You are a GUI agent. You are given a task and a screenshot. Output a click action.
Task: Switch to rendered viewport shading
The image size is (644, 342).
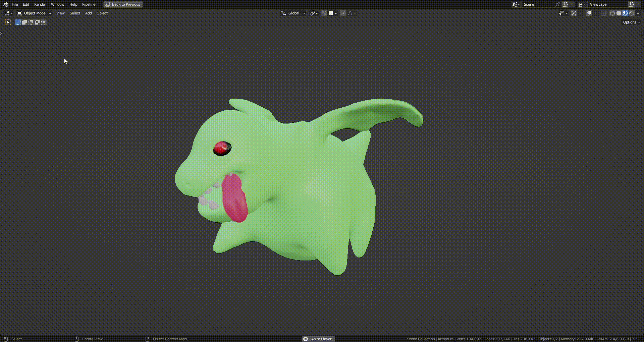click(x=632, y=13)
